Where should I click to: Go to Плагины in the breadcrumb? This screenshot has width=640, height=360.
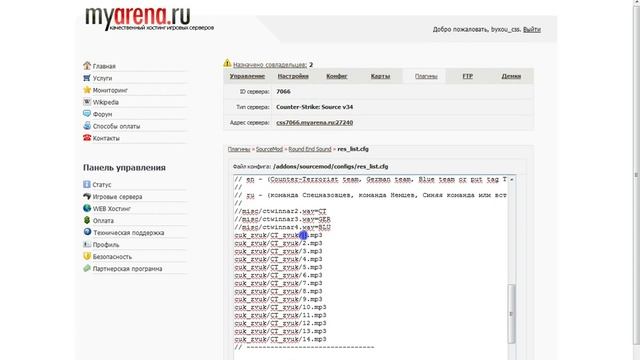239,149
